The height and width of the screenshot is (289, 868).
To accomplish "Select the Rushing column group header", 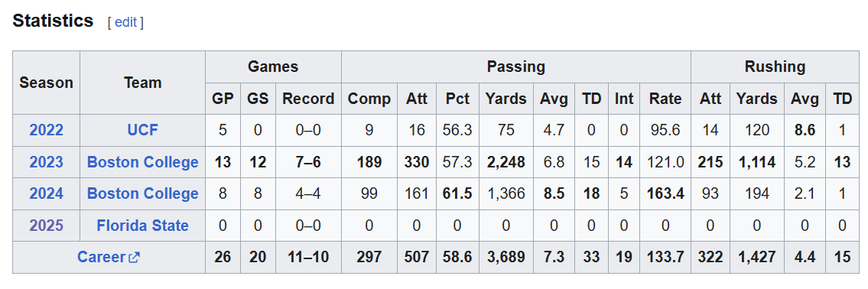I will (775, 67).
